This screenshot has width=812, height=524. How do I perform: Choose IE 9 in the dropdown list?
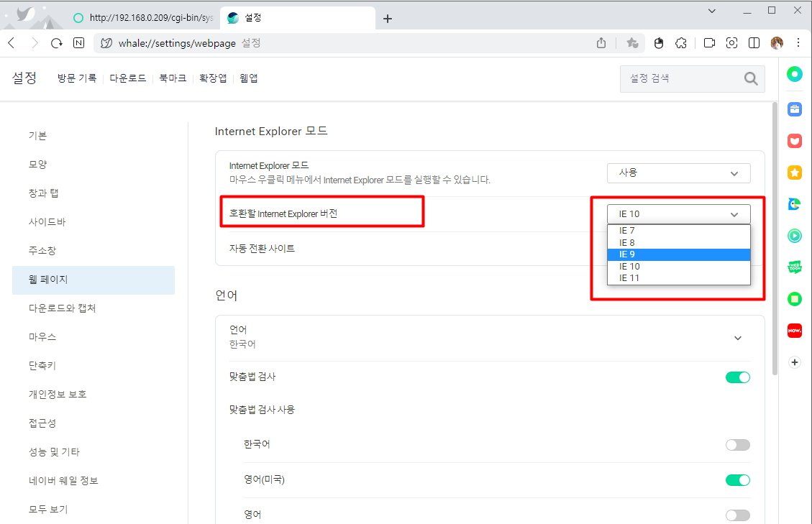(x=678, y=254)
